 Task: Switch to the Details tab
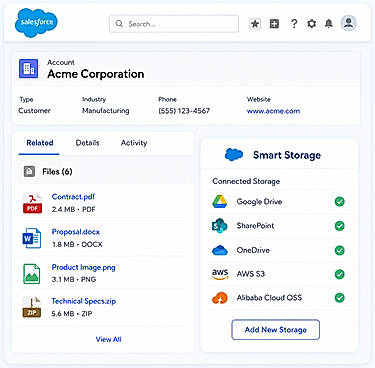point(87,143)
